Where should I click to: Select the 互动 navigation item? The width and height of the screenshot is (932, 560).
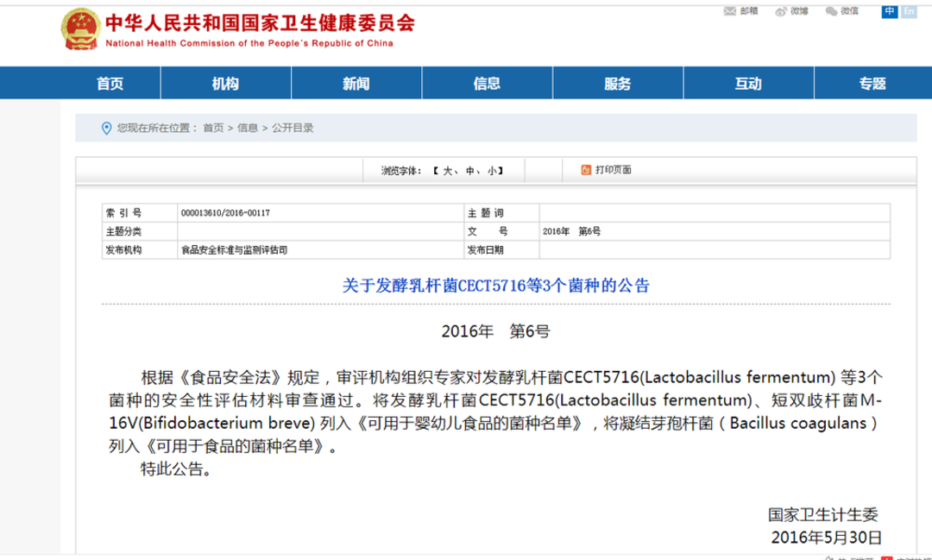point(749,83)
